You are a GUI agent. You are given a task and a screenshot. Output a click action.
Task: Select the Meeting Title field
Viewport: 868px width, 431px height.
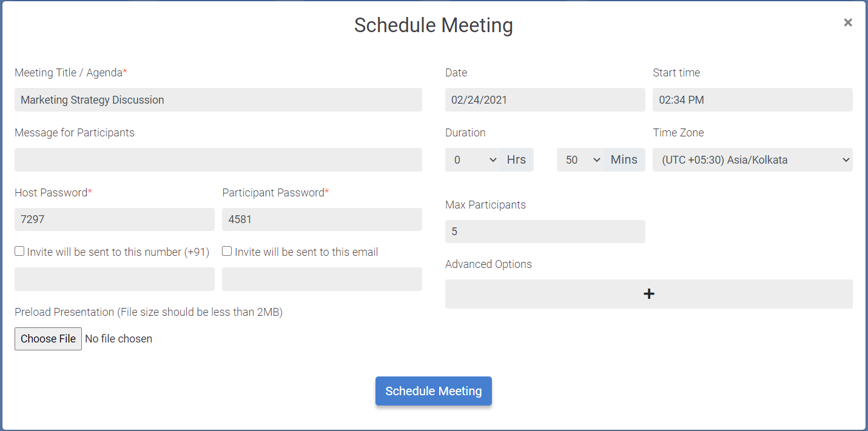218,99
